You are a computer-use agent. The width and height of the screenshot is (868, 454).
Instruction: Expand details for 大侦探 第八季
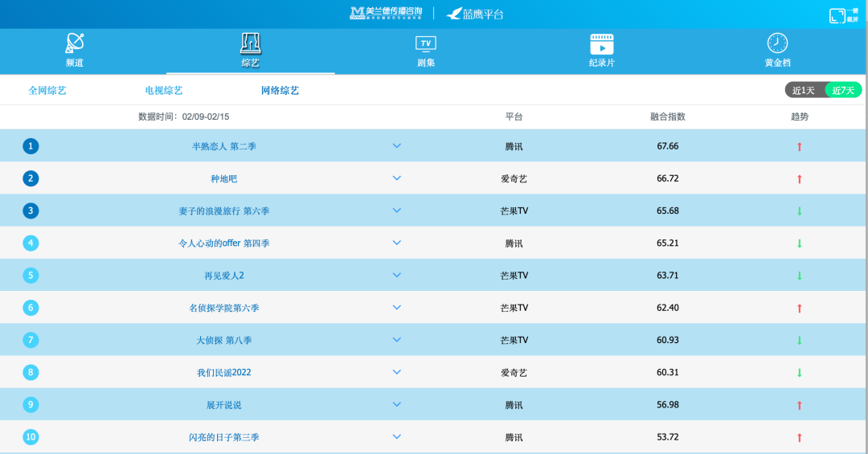click(396, 340)
